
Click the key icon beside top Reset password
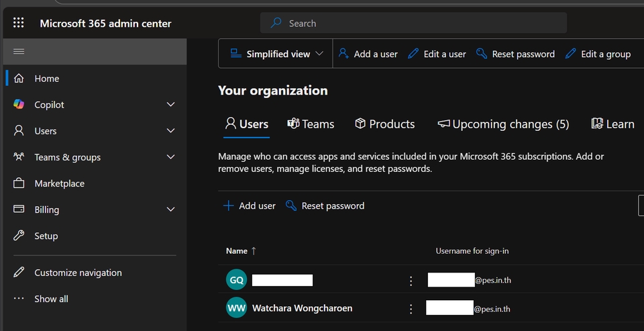point(482,54)
